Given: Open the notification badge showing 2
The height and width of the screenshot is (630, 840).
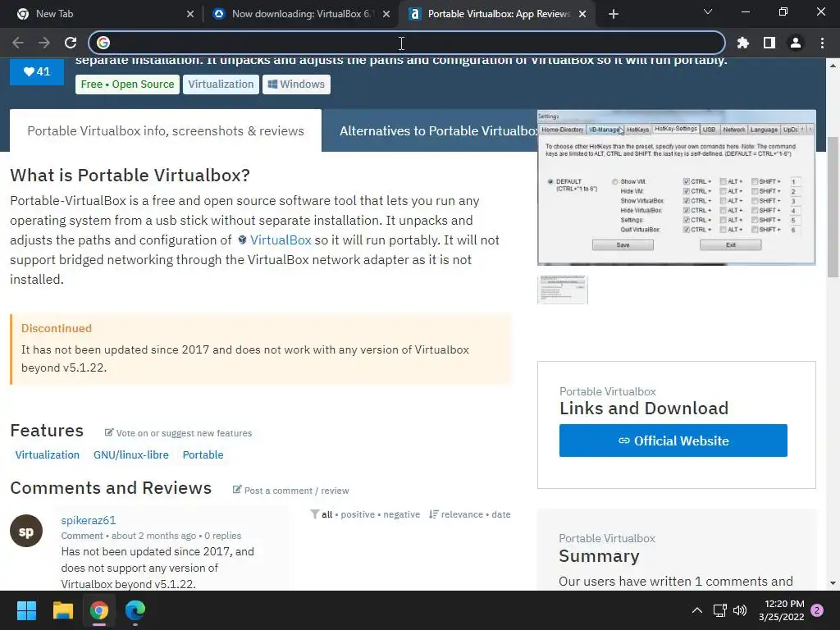Looking at the screenshot, I should [818, 610].
